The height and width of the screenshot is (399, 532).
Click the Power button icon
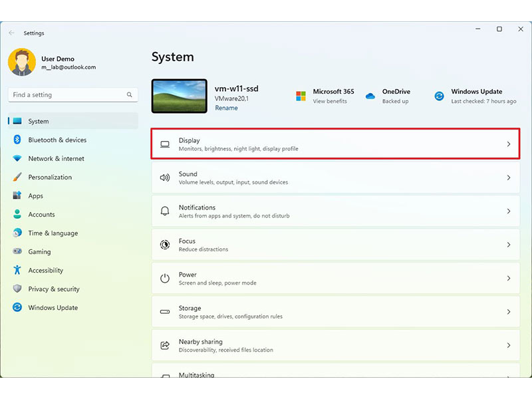[165, 278]
